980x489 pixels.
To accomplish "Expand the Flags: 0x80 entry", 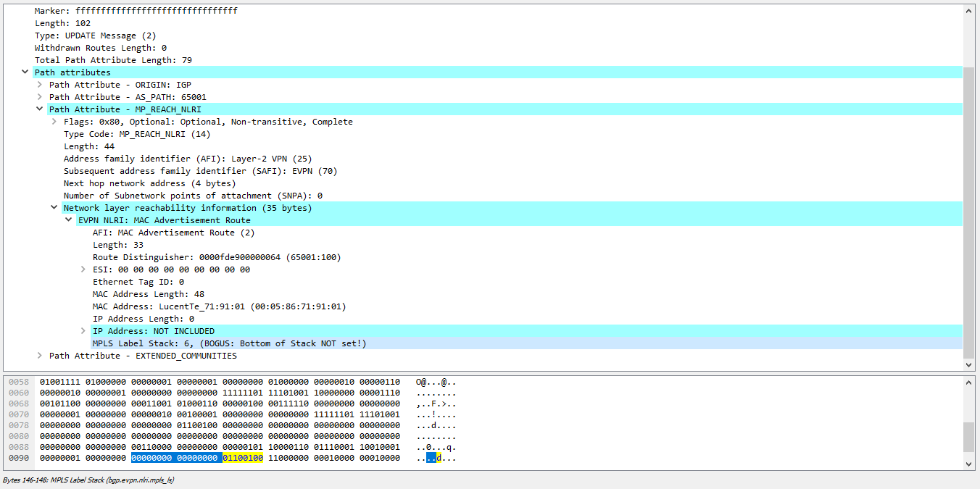I will (54, 122).
